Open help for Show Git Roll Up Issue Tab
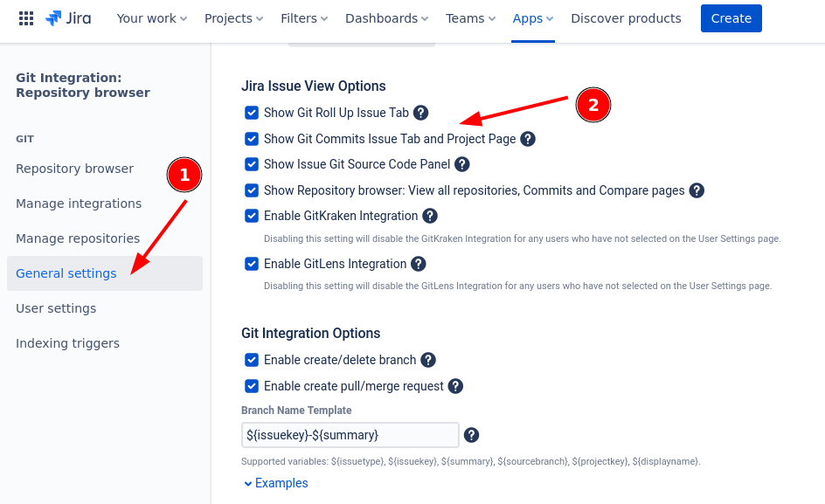This screenshot has height=504, width=825. (420, 113)
